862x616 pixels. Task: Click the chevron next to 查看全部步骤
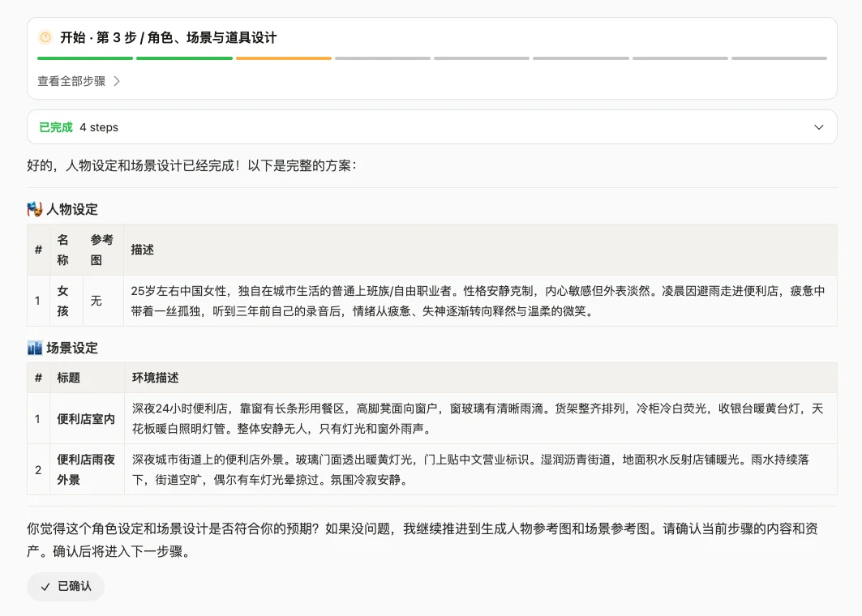click(x=117, y=81)
